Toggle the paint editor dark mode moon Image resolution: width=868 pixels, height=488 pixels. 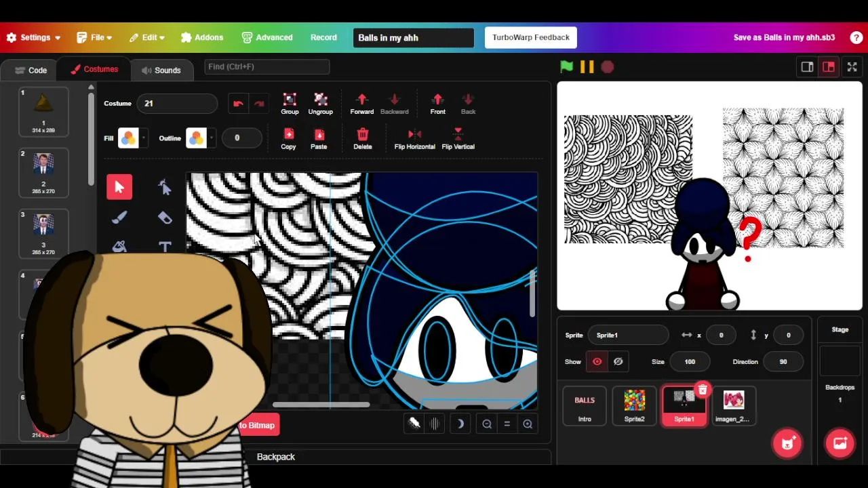tap(460, 424)
